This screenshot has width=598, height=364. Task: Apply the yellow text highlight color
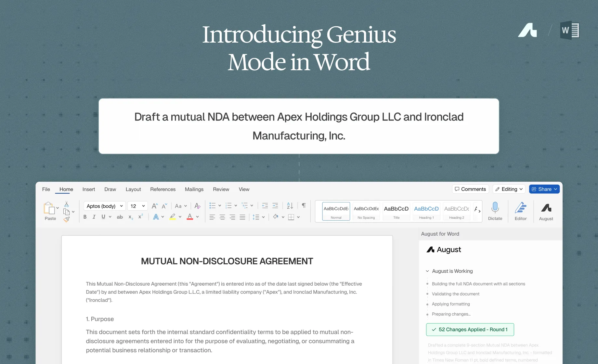coord(173,217)
